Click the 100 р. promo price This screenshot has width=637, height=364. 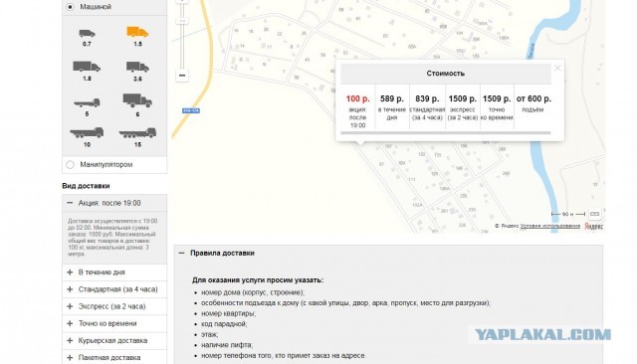[x=358, y=98]
